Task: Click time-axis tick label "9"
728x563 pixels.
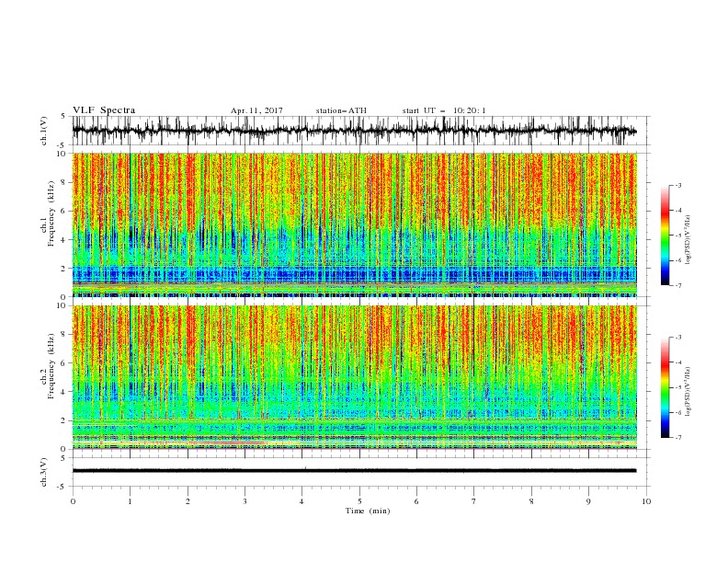Action: coord(588,501)
